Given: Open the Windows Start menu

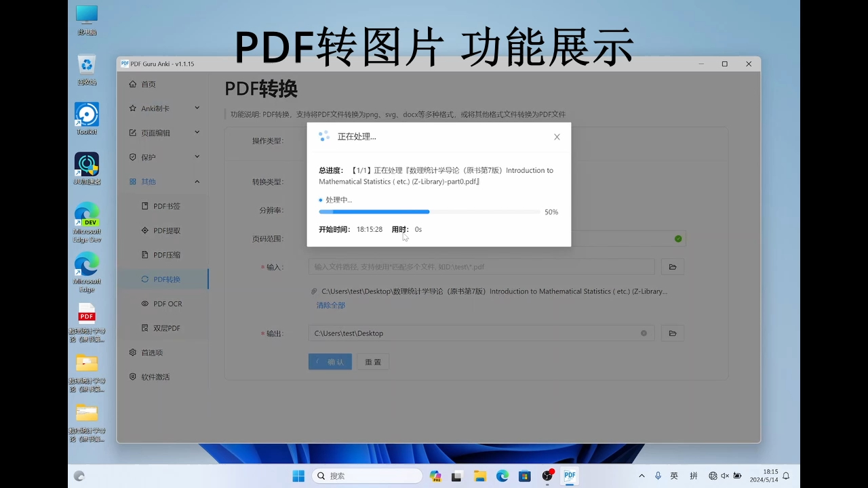Looking at the screenshot, I should tap(298, 476).
